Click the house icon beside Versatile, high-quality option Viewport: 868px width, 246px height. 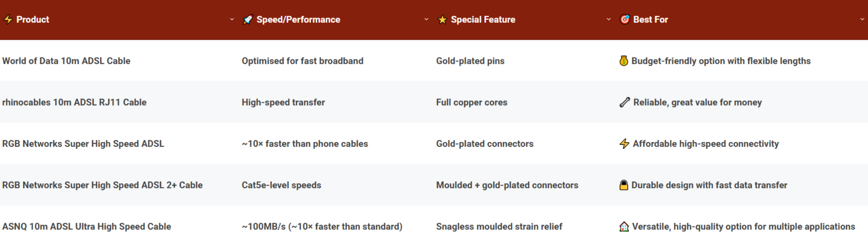point(624,227)
